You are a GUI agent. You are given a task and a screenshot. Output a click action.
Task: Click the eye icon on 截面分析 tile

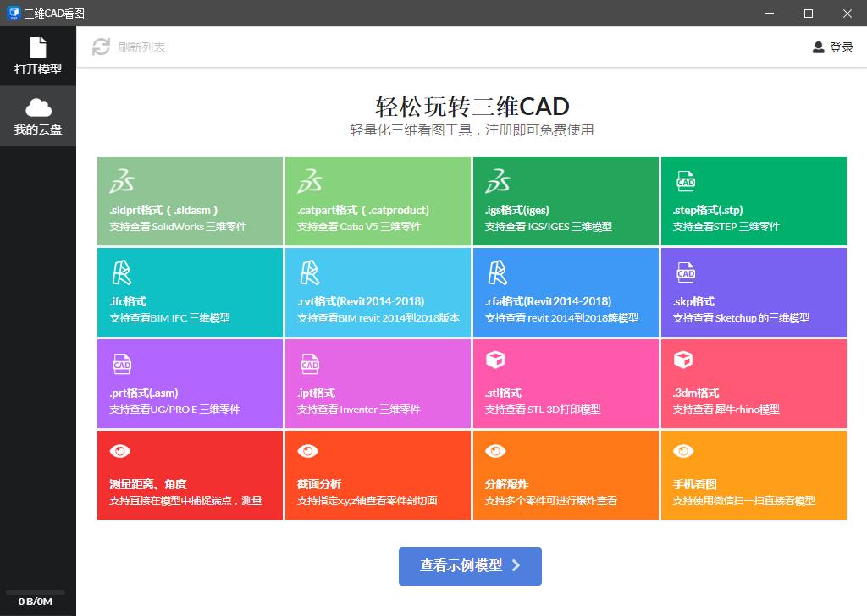pos(308,452)
